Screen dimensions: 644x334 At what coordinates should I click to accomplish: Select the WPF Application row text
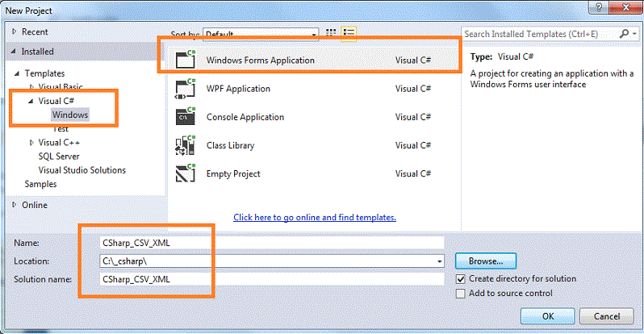tap(238, 89)
